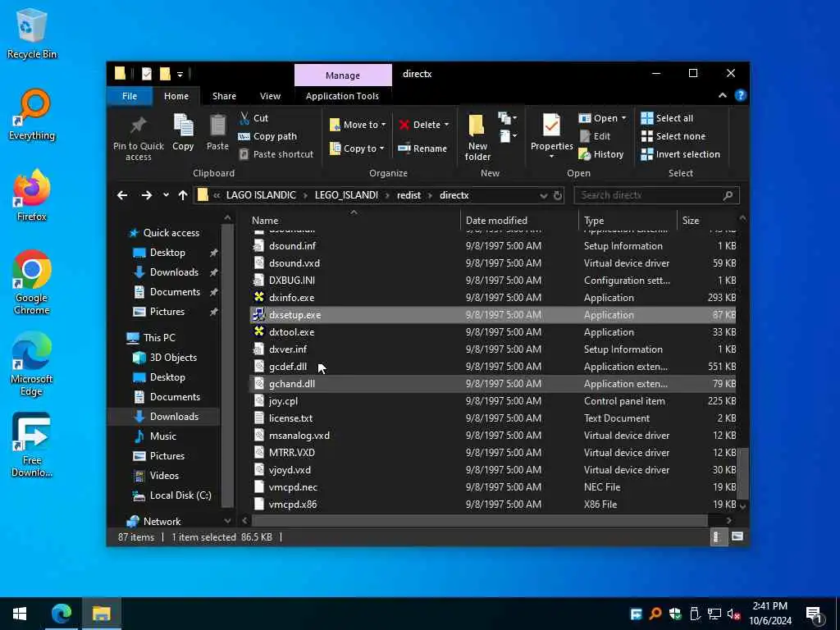
Task: Sort by Size column header
Action: pyautogui.click(x=691, y=220)
